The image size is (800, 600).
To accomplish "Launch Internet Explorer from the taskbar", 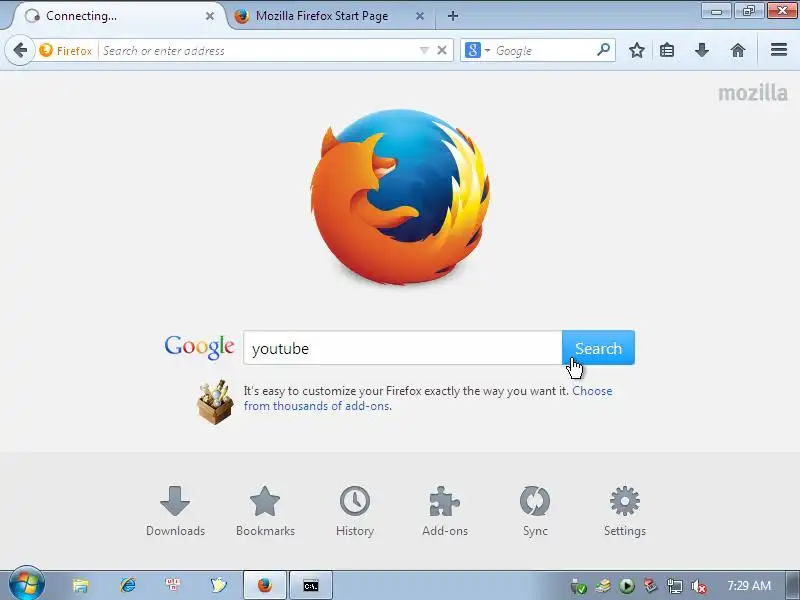I will 128,585.
